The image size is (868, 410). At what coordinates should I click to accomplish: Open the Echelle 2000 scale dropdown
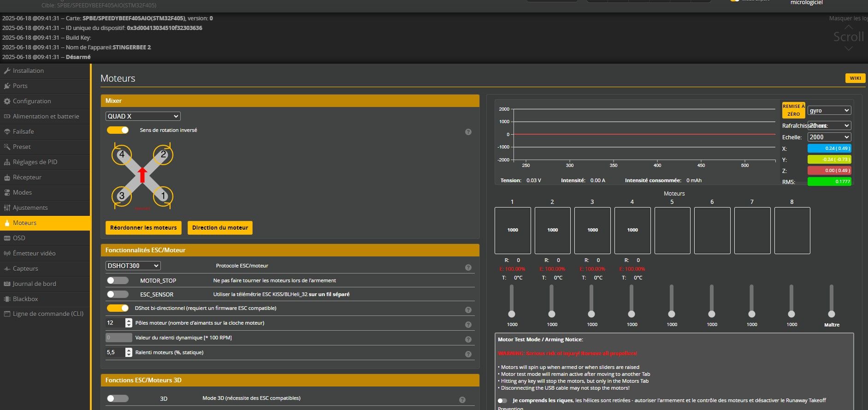tap(829, 137)
